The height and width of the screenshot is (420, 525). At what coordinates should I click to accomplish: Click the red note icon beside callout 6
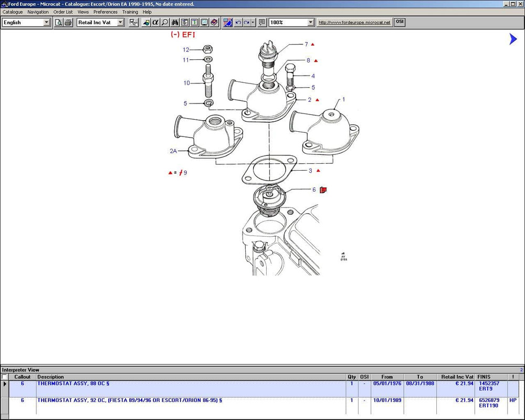[323, 190]
